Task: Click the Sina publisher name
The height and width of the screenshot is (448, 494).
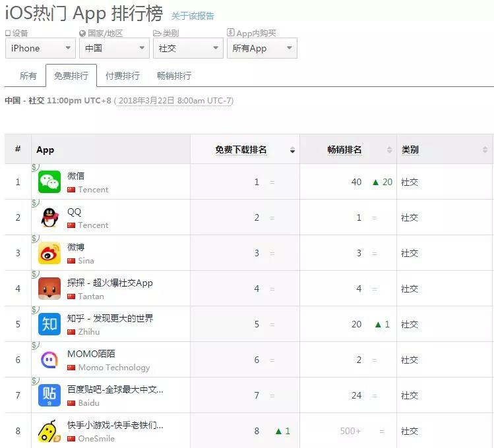Action: click(x=86, y=261)
